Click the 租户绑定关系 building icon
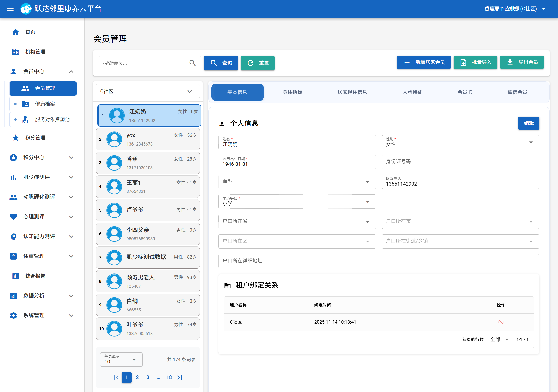The image size is (558, 392). [x=227, y=285]
